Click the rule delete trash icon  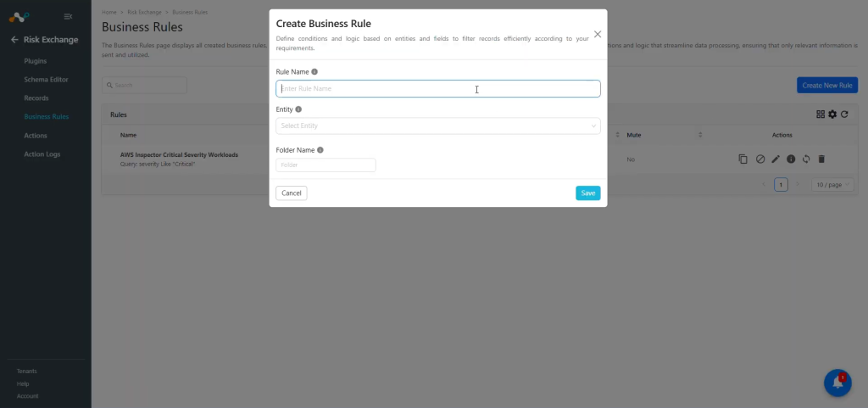click(x=821, y=159)
